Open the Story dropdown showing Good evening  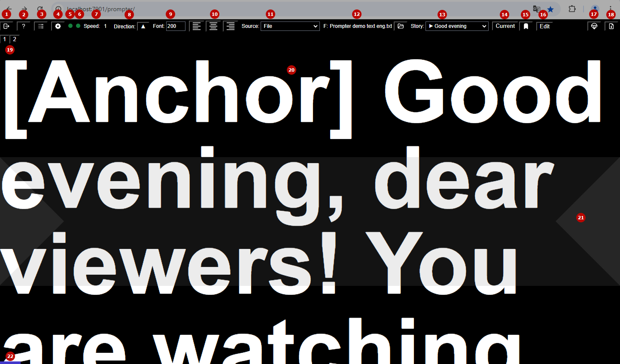pyautogui.click(x=457, y=26)
